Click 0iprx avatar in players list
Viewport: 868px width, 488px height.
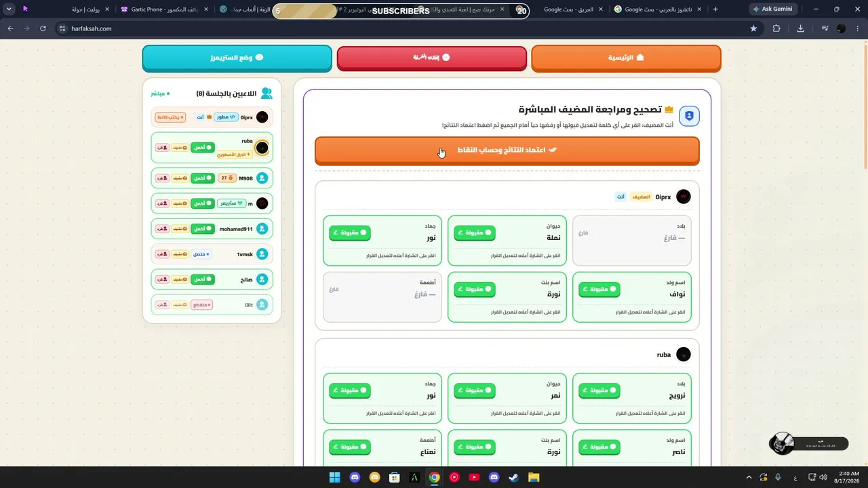click(262, 117)
